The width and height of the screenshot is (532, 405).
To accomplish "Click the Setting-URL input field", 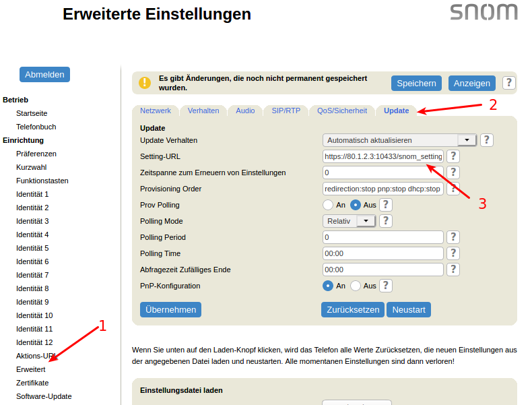I will point(383,156).
